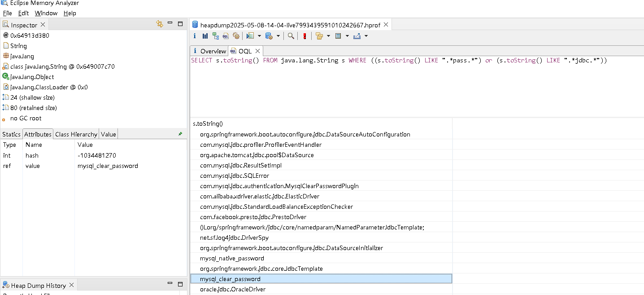Open the Help menu
644x295 pixels.
click(x=70, y=13)
